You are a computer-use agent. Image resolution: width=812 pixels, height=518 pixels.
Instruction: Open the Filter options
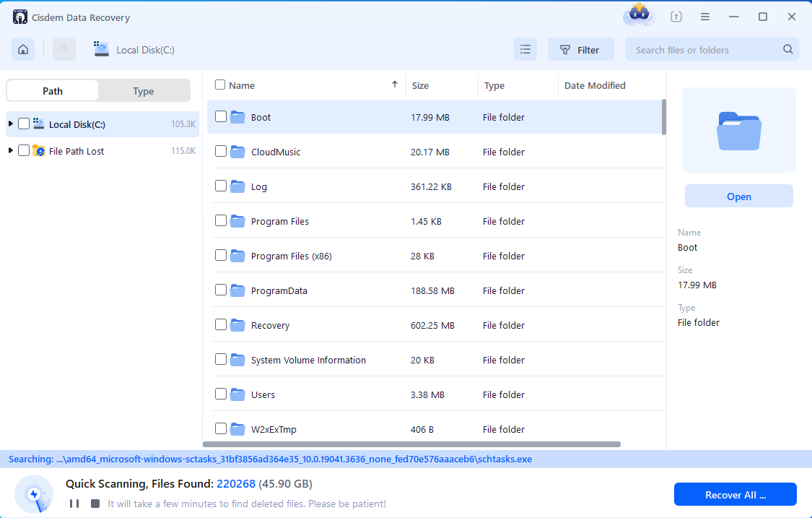580,50
